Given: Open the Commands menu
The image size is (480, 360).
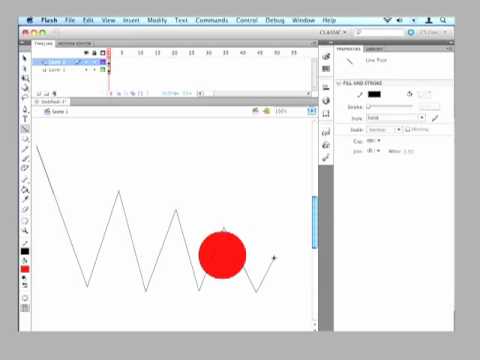Looking at the screenshot, I should click(212, 20).
